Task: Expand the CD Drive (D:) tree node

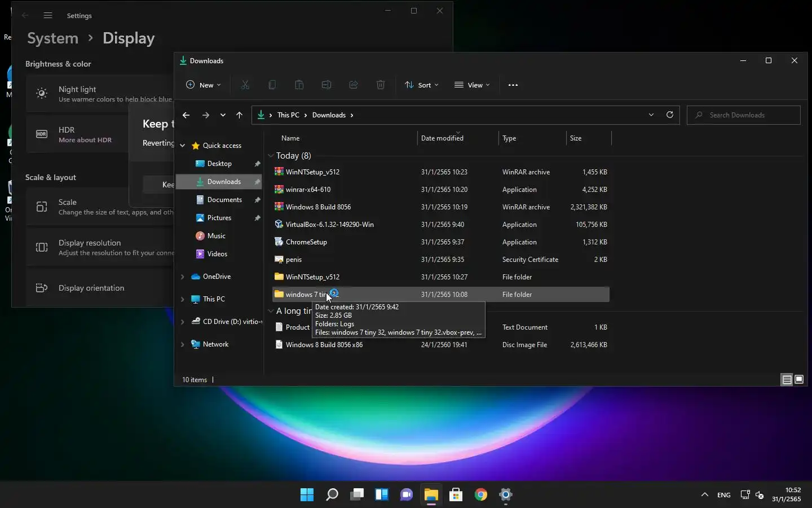Action: tap(183, 322)
